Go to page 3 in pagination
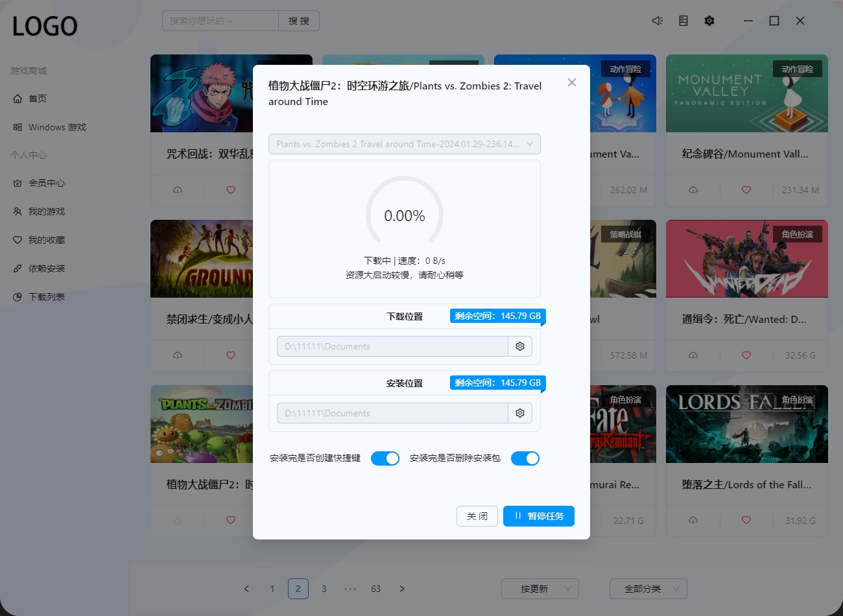The height and width of the screenshot is (616, 843). pos(324,589)
